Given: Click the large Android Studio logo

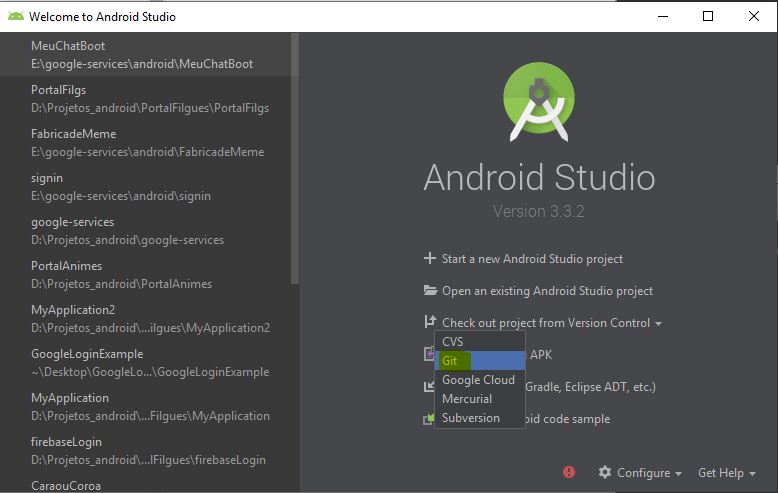Looking at the screenshot, I should [539, 102].
